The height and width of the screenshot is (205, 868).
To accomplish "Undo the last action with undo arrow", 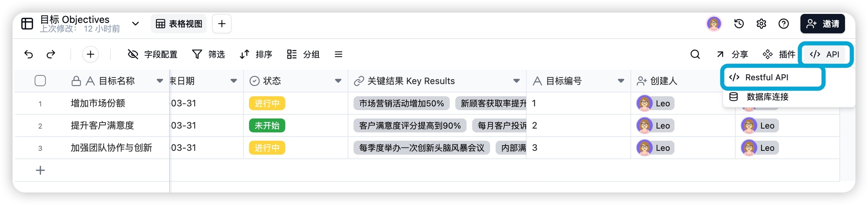I will [x=29, y=55].
